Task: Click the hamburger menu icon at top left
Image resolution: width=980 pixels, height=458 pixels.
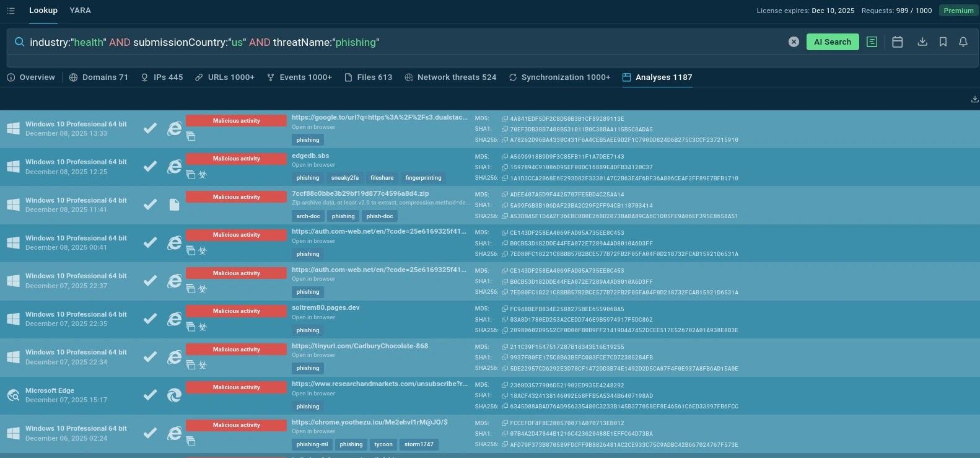Action: coord(11,11)
